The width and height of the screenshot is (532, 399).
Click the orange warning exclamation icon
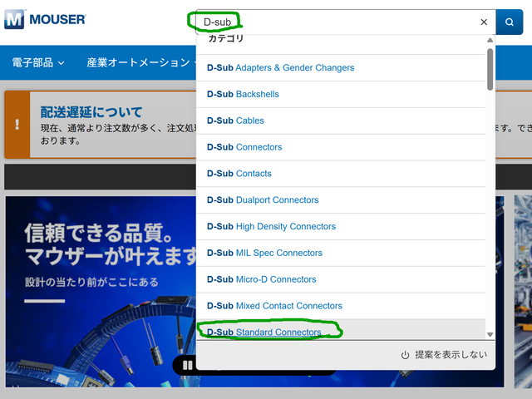click(x=17, y=125)
